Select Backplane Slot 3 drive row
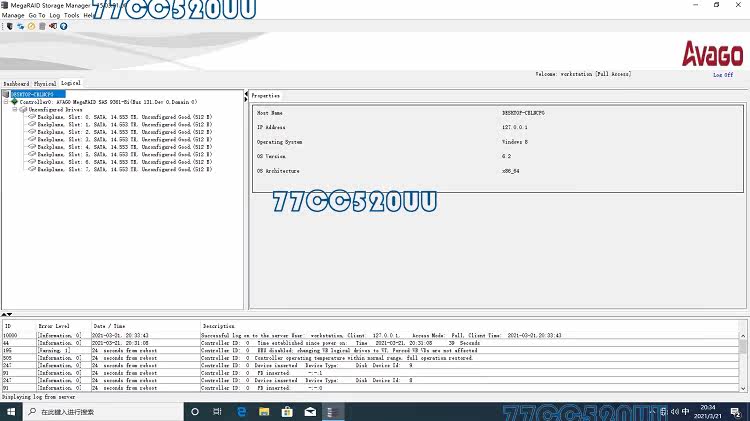750x421 pixels. (x=125, y=139)
